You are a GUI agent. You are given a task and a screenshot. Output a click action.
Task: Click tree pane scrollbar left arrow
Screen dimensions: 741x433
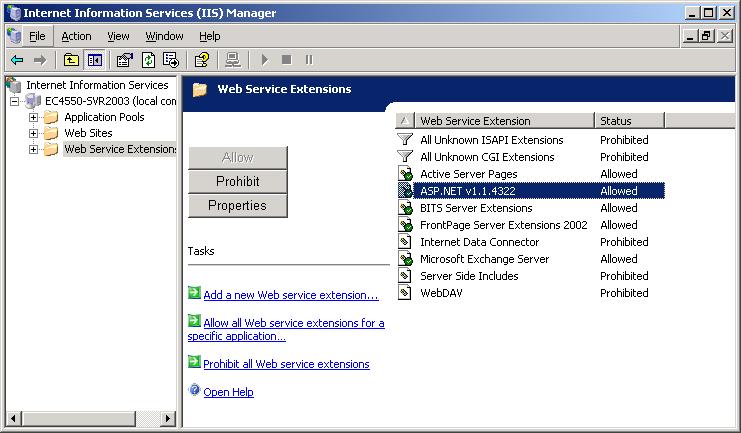(x=13, y=418)
